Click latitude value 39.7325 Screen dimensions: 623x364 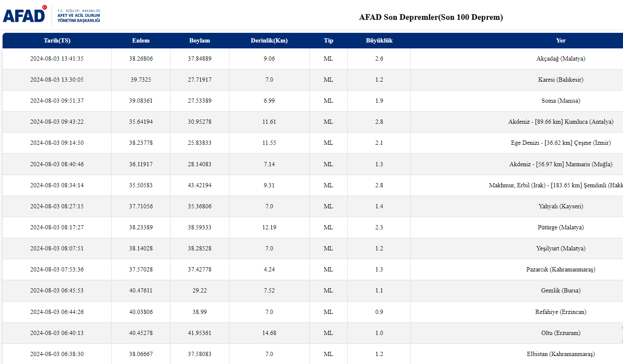point(141,80)
